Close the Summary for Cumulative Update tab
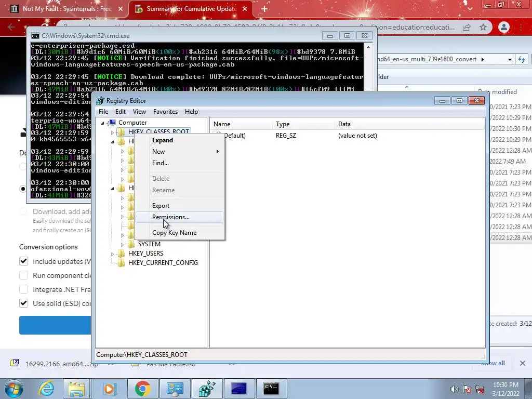The image size is (532, 399). point(245,9)
